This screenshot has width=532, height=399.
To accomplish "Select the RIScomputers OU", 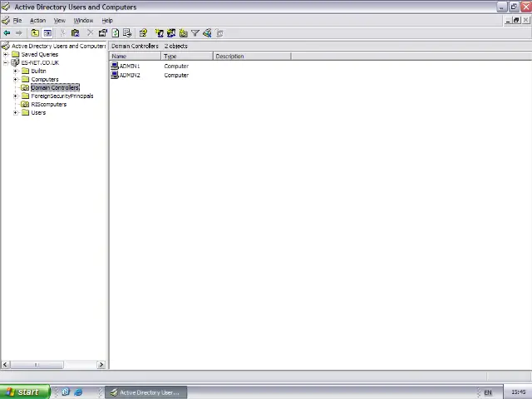I will (x=48, y=104).
